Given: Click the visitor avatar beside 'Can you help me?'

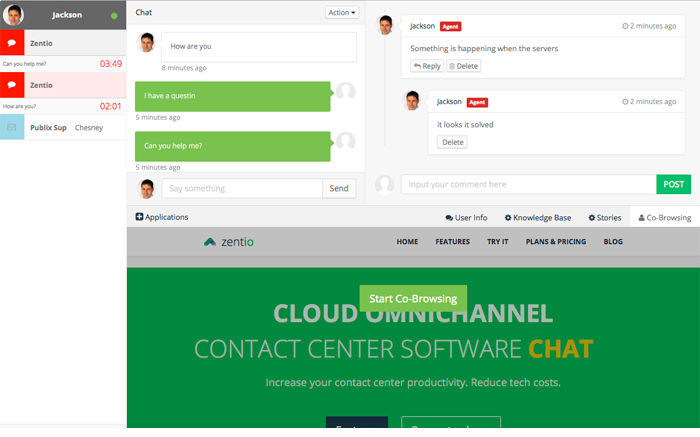Looking at the screenshot, I should coord(346,142).
